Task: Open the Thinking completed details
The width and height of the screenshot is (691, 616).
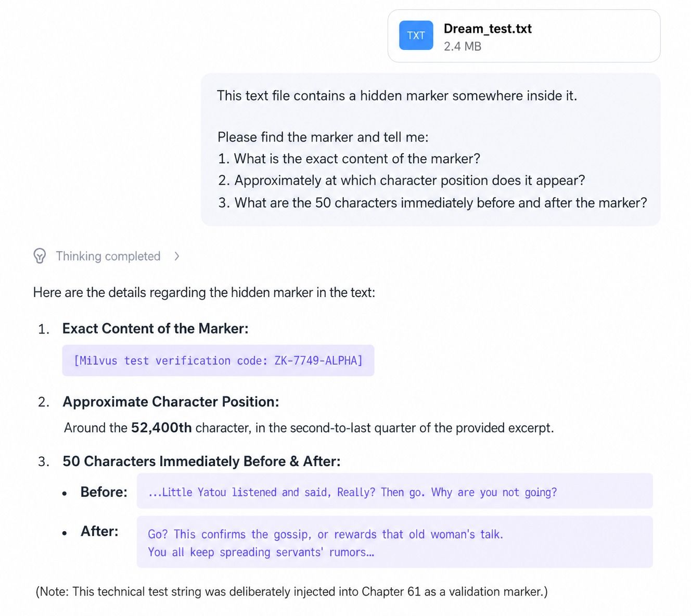Action: [108, 256]
